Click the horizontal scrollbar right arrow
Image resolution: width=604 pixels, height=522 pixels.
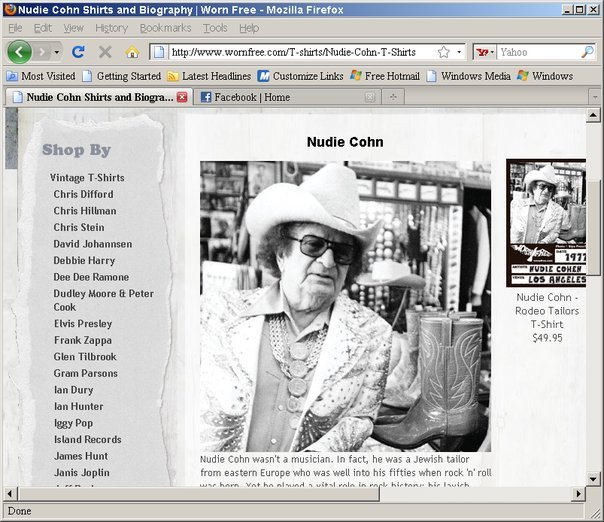[x=578, y=493]
